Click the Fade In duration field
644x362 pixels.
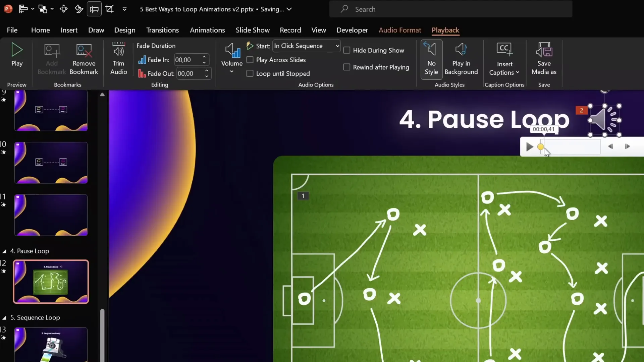tap(187, 60)
